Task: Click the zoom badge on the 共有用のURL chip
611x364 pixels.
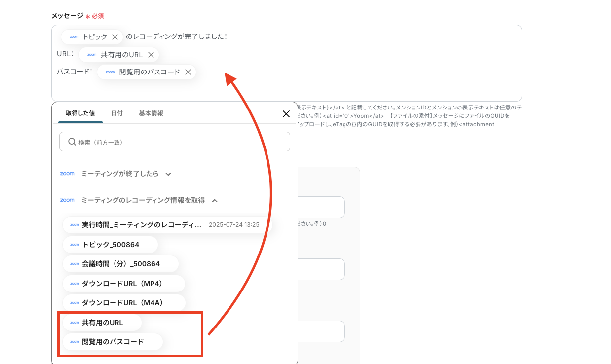Action: (91, 55)
